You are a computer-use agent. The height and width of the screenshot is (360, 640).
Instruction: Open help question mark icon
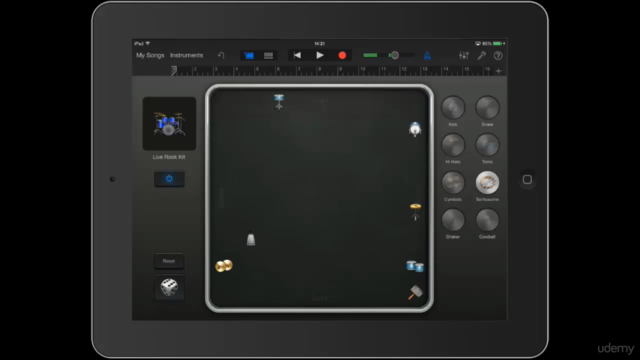pos(498,56)
